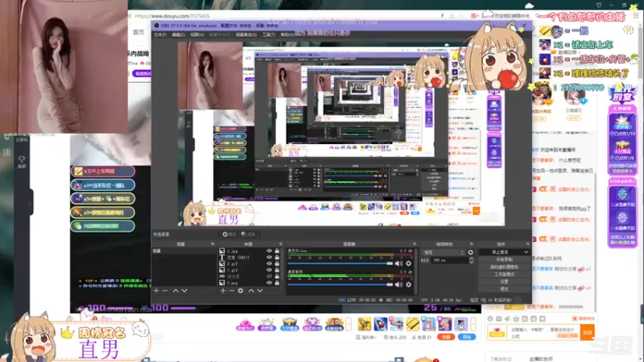644x362 pixels.
Task: Move source down with arrow icon
Action: click(x=260, y=290)
